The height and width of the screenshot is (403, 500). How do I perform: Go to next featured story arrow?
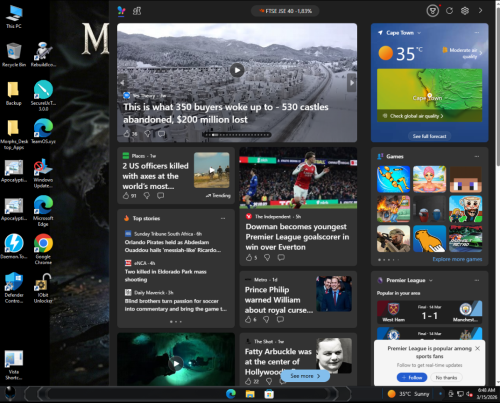tap(352, 82)
